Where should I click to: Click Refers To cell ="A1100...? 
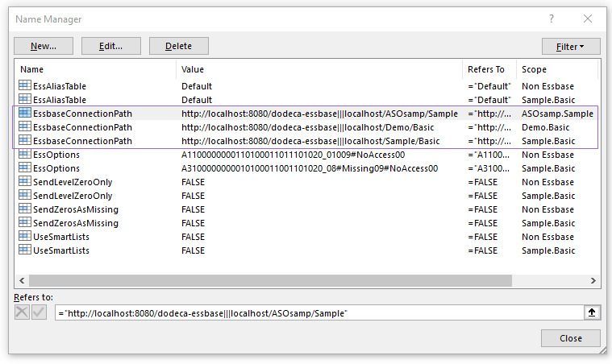[489, 155]
